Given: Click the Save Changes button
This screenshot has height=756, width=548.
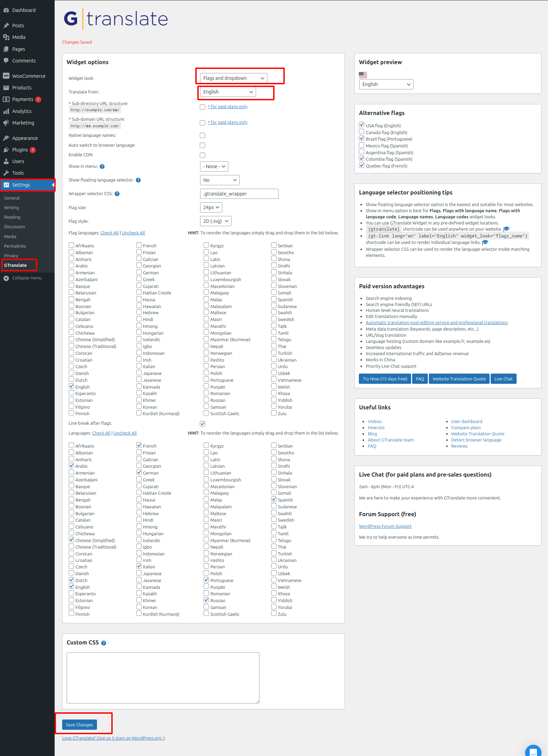Looking at the screenshot, I should [x=80, y=725].
